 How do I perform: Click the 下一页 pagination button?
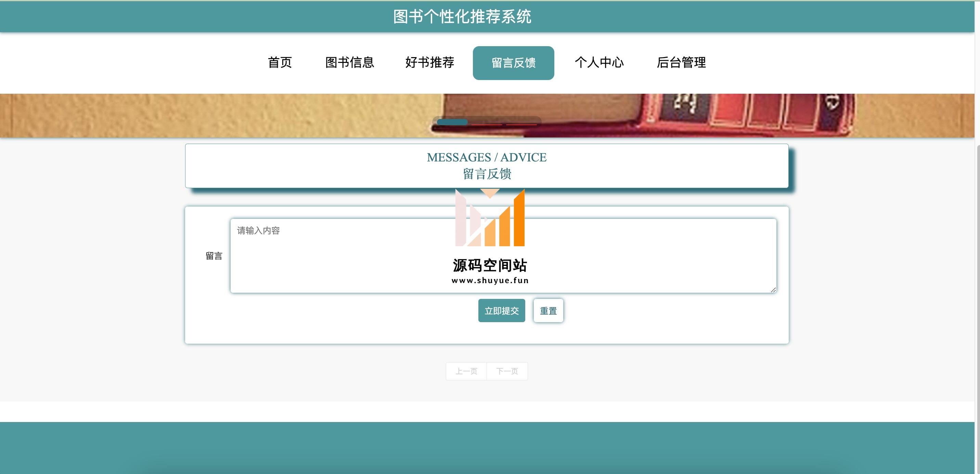507,371
